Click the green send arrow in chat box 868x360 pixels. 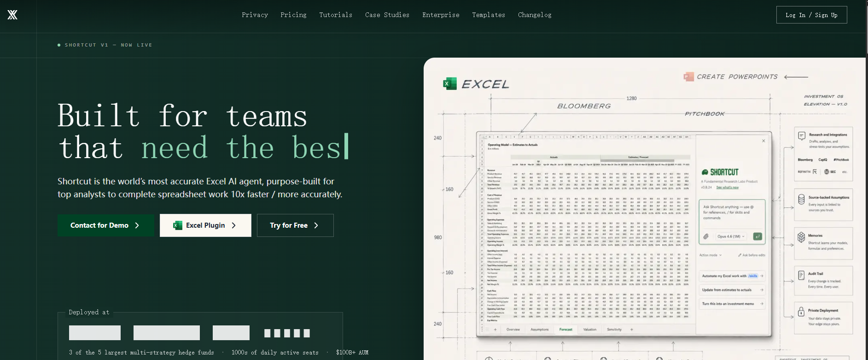pyautogui.click(x=757, y=236)
